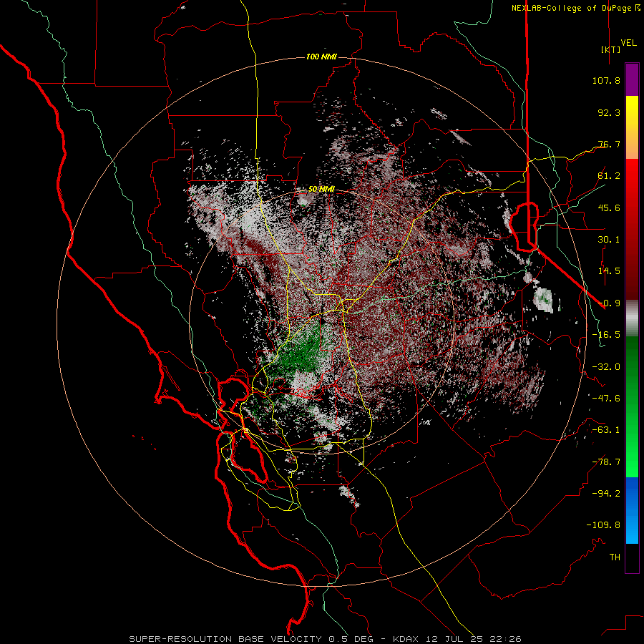Pick the yellow-orange segment of color bar
This screenshot has height=644, width=644.
click(632, 127)
